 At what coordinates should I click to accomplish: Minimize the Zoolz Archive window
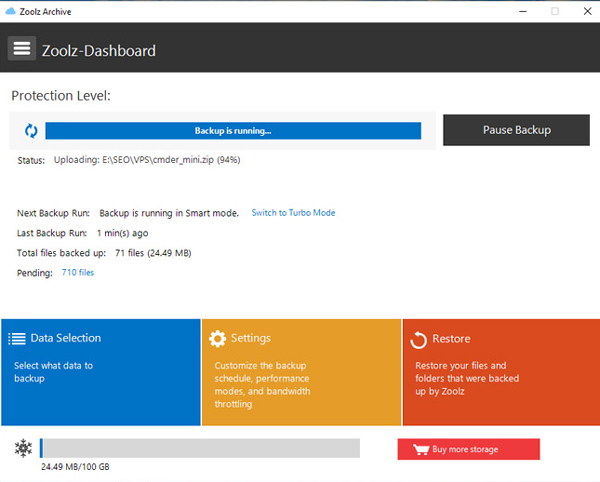click(523, 10)
